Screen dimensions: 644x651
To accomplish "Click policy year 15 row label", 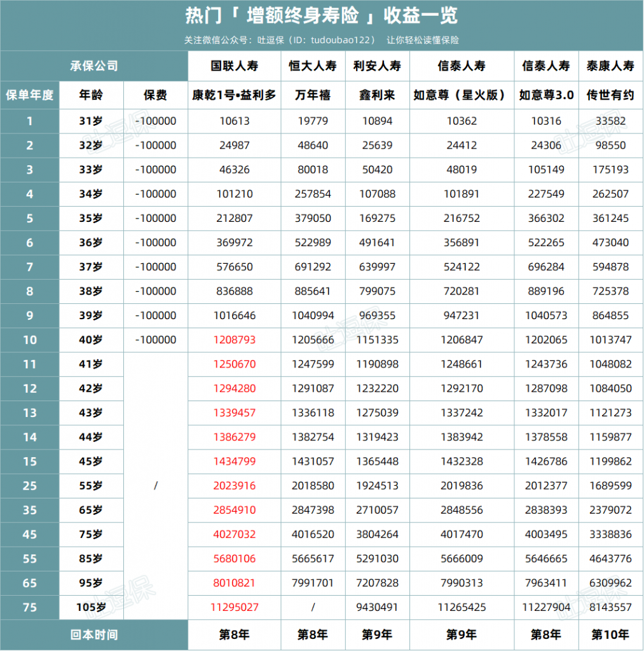I will click(29, 462).
